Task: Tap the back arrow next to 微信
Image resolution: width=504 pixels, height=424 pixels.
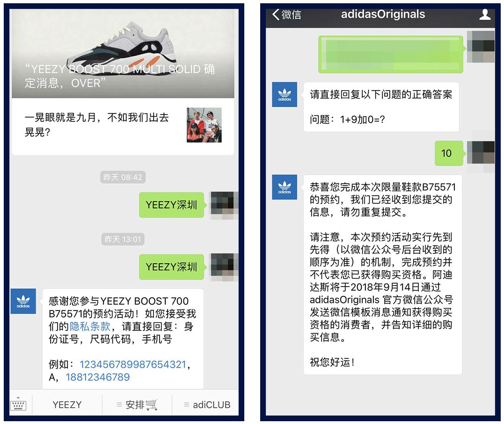Action: point(276,14)
